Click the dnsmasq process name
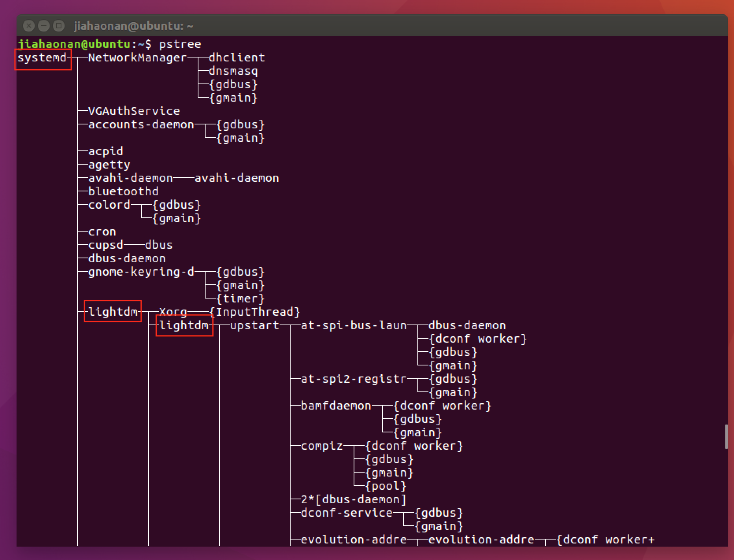 point(233,71)
